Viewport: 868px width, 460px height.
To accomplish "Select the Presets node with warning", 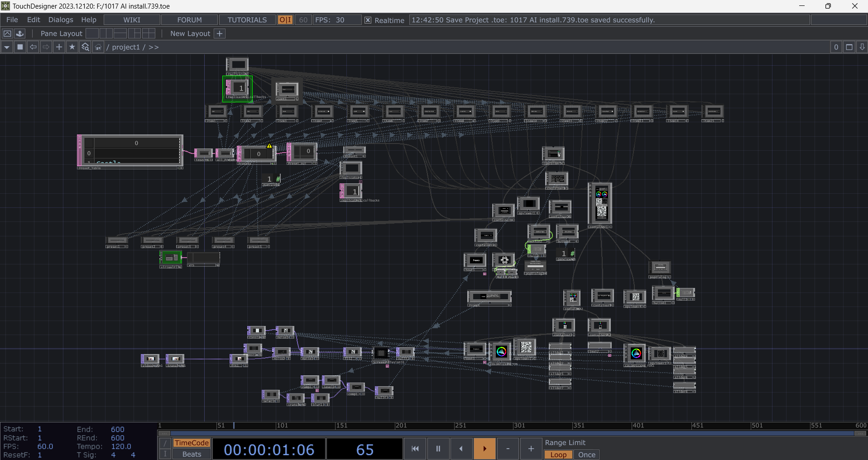I will pyautogui.click(x=256, y=155).
